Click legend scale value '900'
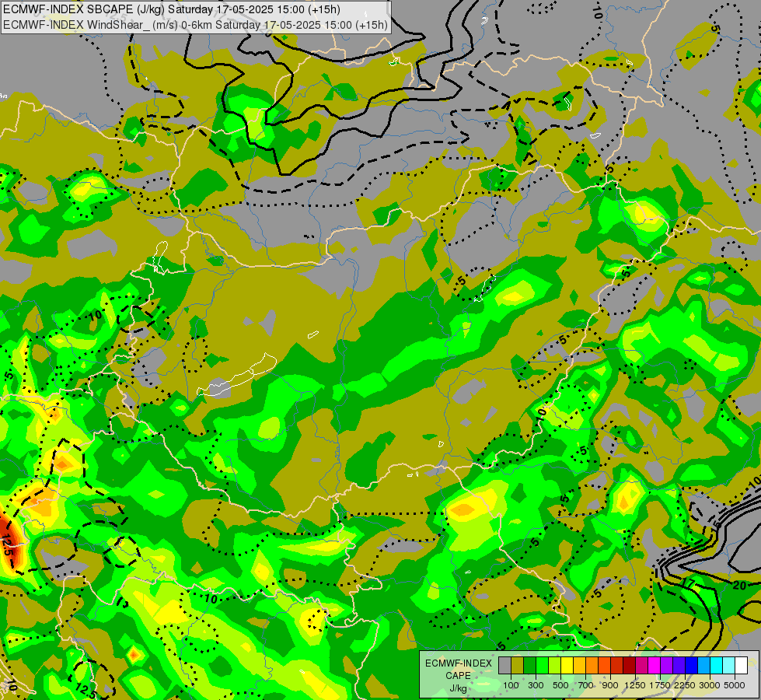The image size is (761, 700). point(610,685)
